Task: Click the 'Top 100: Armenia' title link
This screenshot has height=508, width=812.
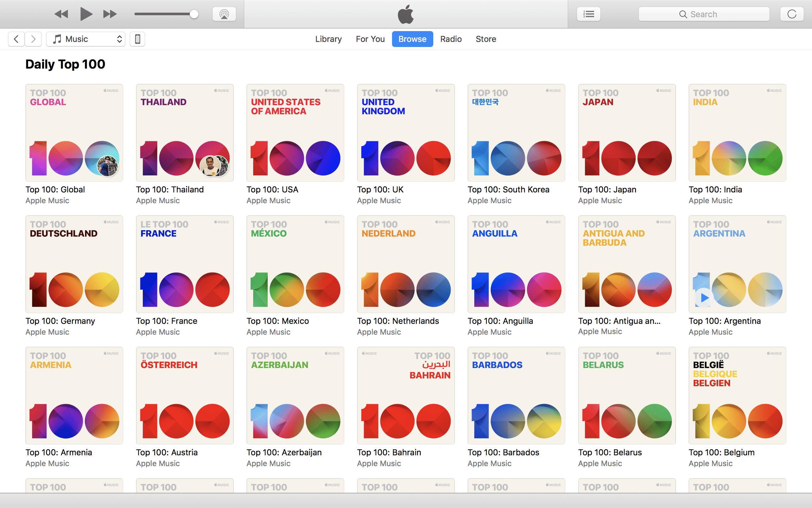Action: (x=59, y=452)
